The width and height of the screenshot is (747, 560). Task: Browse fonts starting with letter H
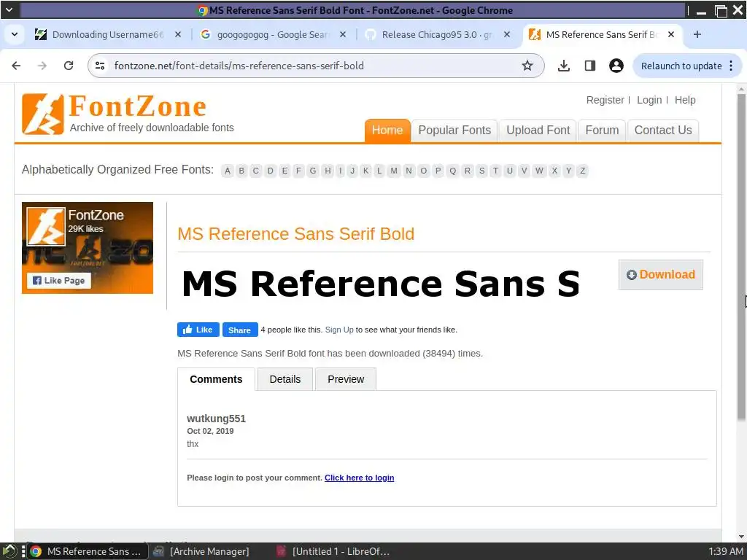coord(328,171)
